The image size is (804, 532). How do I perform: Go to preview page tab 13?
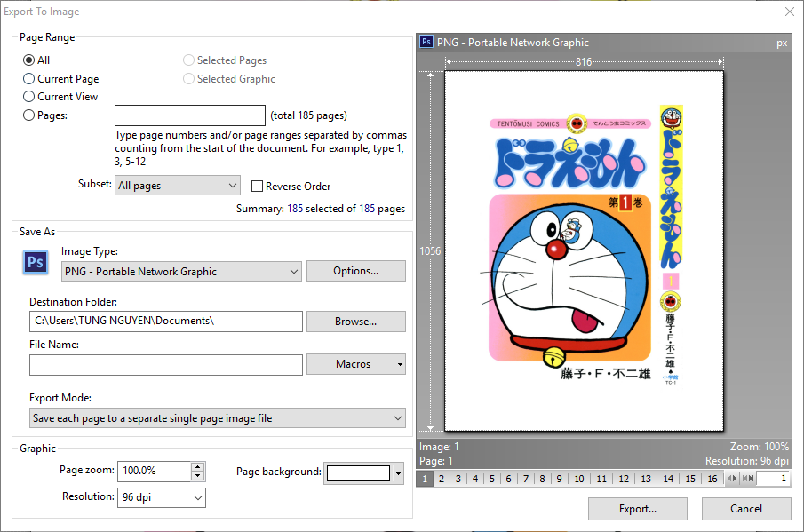[x=646, y=478]
